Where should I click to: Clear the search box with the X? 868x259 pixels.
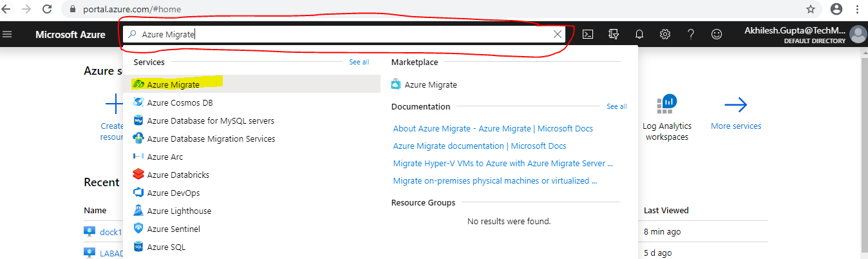558,34
